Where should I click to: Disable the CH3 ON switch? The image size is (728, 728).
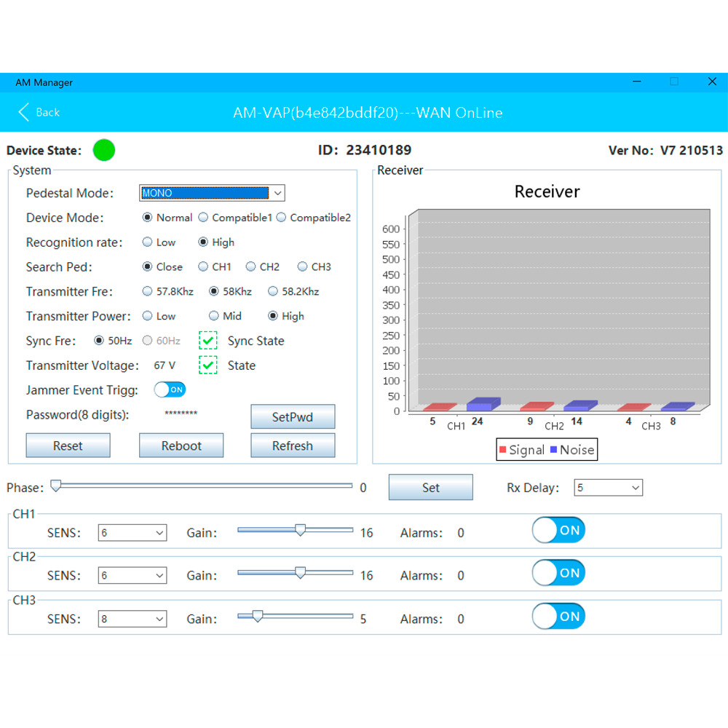pyautogui.click(x=558, y=617)
